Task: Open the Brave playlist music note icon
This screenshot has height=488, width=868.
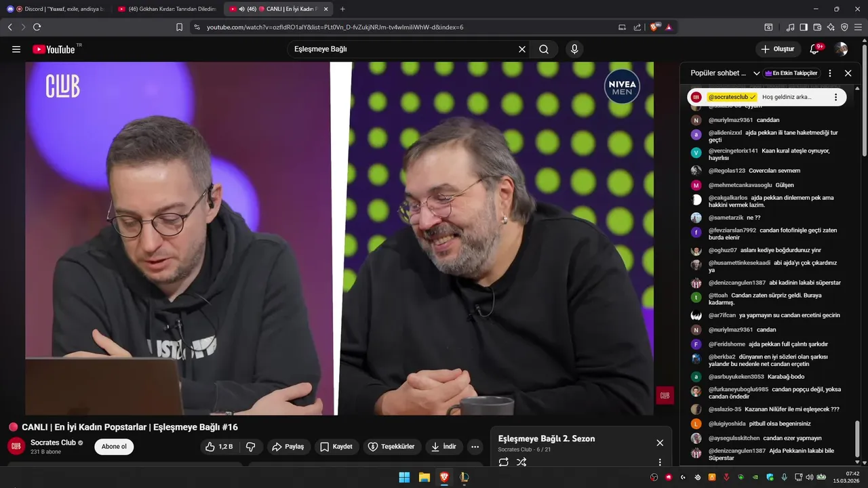Action: point(791,27)
